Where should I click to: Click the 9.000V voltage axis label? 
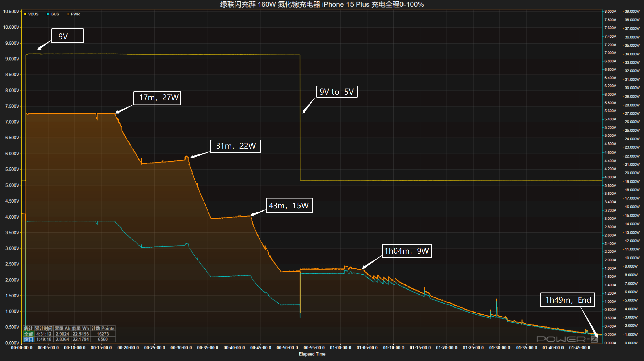pyautogui.click(x=12, y=59)
